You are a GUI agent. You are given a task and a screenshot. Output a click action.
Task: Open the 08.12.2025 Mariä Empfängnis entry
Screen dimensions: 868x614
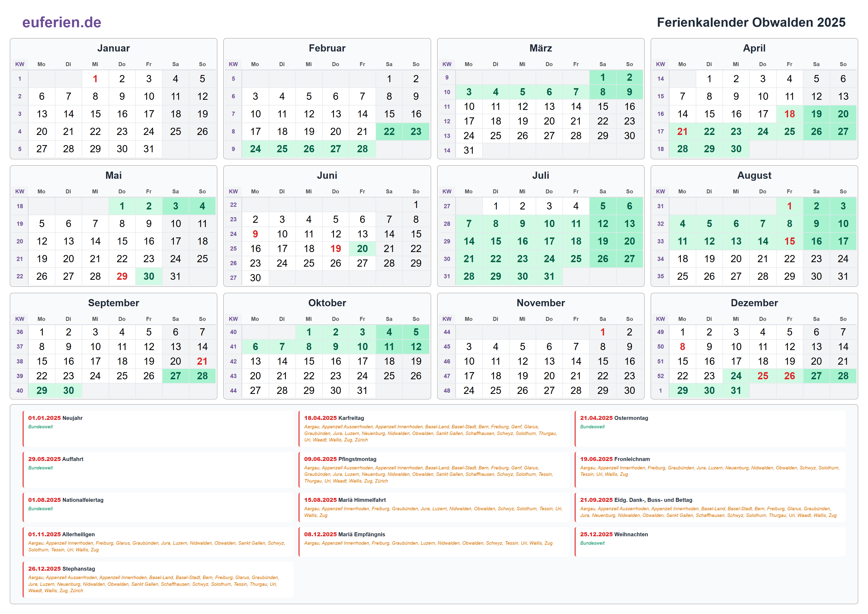coord(434,542)
